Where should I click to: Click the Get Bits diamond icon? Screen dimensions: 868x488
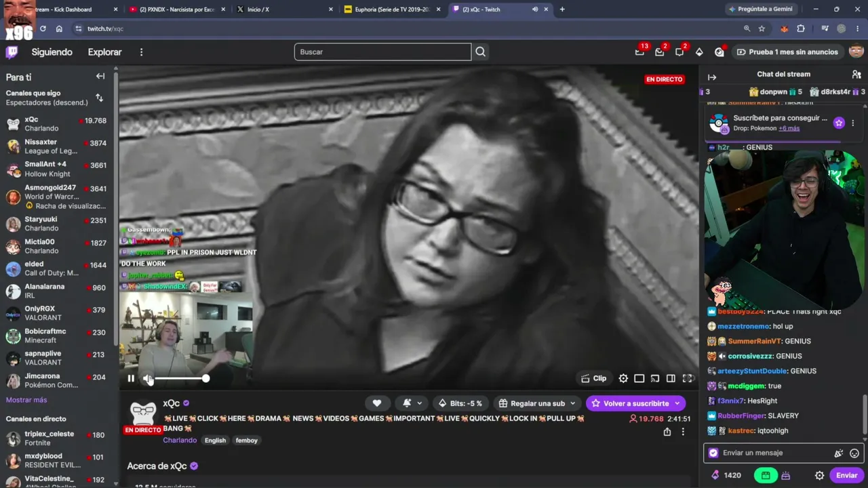point(699,52)
